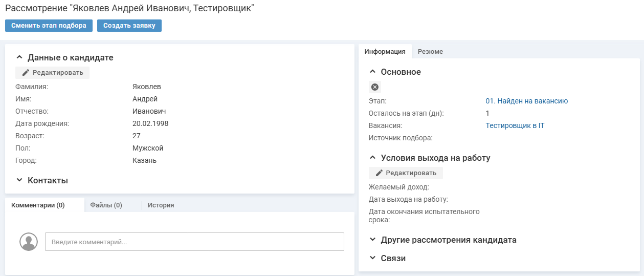Follow the Тестировщик в IT vacancy link
644x276 pixels.
(515, 125)
